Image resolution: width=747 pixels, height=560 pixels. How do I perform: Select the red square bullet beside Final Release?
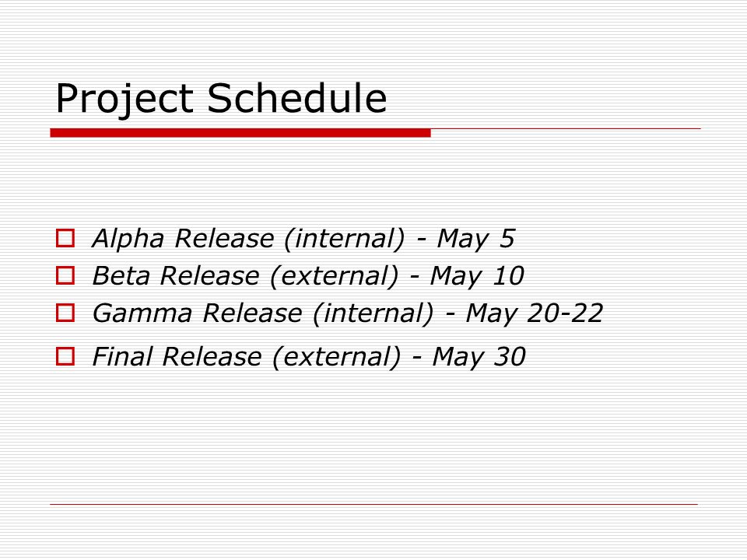[x=65, y=356]
